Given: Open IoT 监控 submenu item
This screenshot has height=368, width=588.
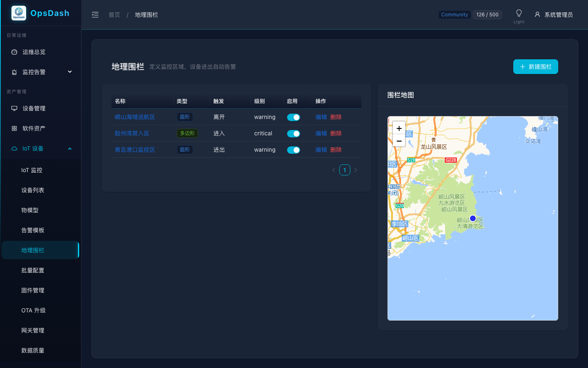Looking at the screenshot, I should point(40,170).
